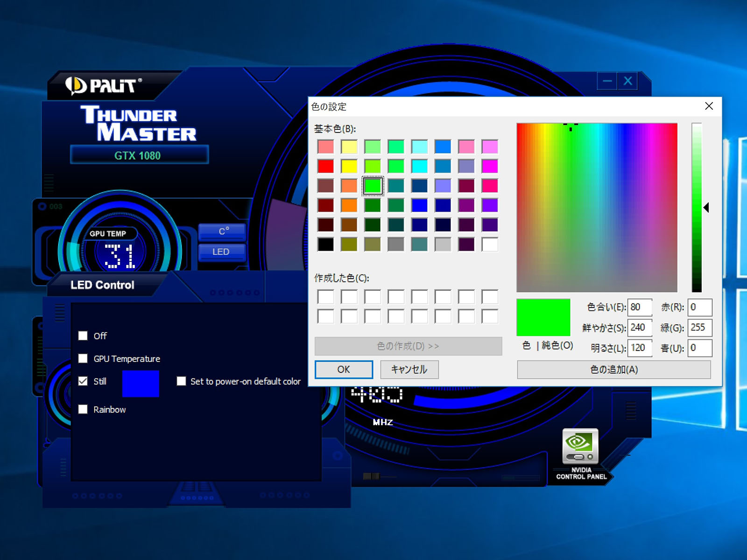The width and height of the screenshot is (747, 560).
Task: Click inside the color spectrum field
Action: point(597,208)
